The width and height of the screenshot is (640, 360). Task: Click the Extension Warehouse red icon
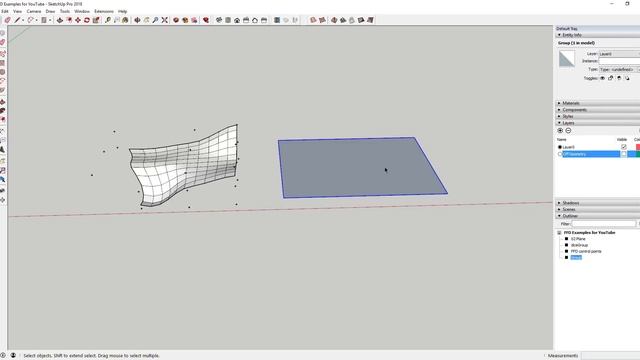point(206,20)
